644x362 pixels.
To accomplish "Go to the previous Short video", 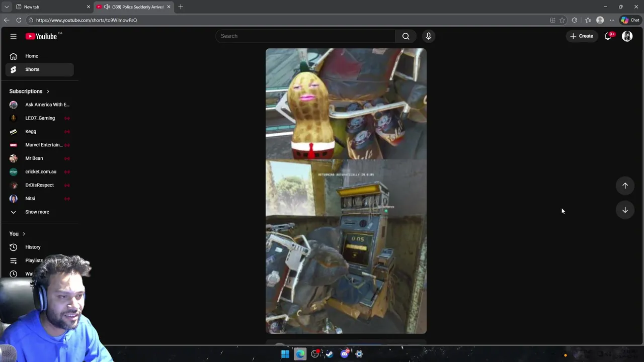I will [625, 186].
